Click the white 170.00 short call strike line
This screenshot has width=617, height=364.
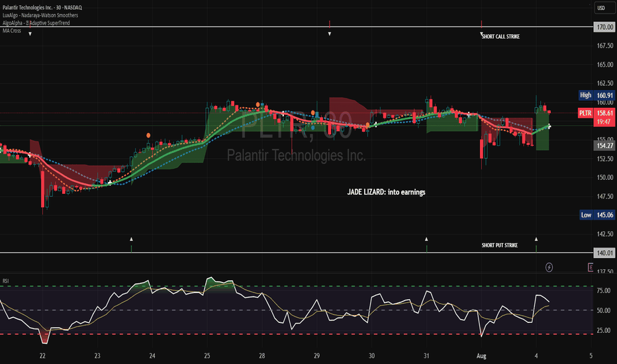[x=295, y=27]
